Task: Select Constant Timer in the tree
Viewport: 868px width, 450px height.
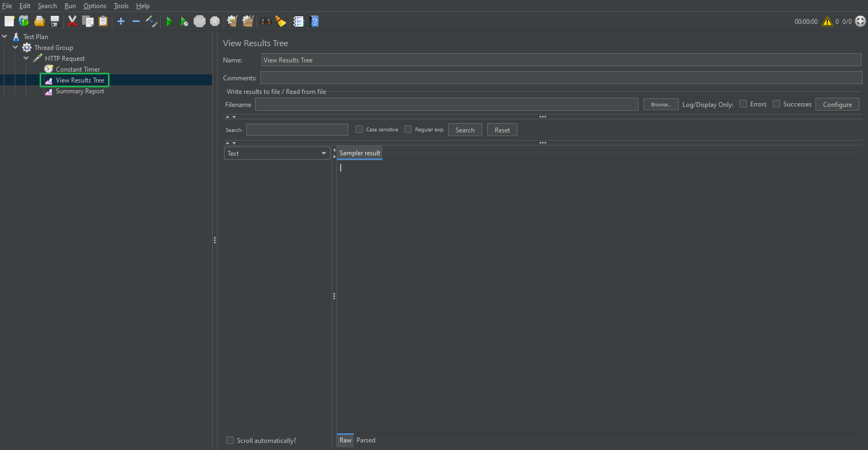Action: tap(78, 69)
